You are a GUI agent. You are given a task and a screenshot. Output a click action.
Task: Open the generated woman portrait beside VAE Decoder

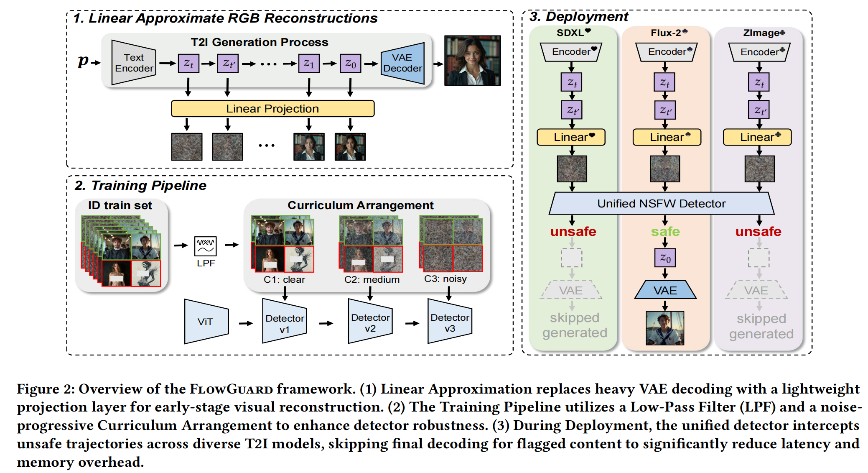472,61
